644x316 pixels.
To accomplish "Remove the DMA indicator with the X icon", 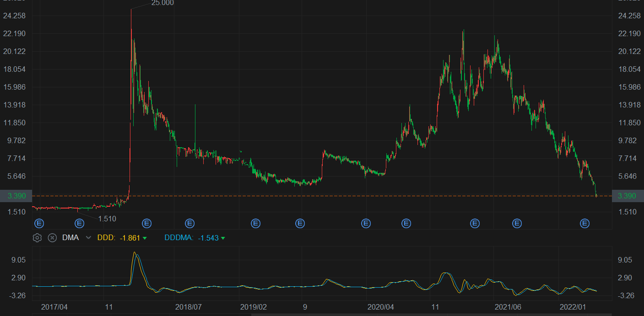I will pyautogui.click(x=52, y=238).
